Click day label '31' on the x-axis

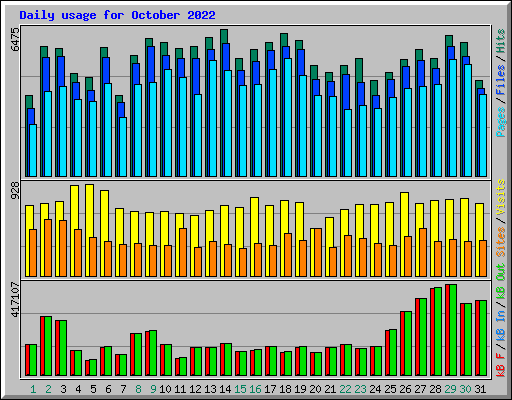[480, 389]
